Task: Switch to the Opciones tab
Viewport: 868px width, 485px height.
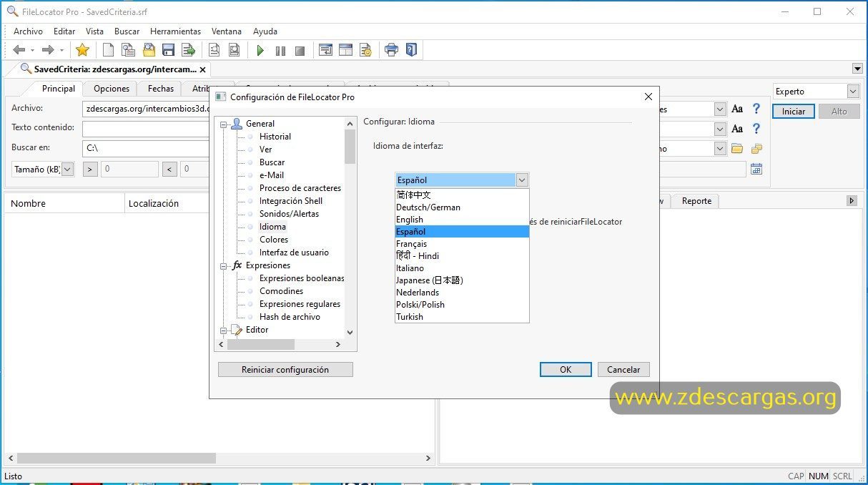Action: [x=112, y=89]
